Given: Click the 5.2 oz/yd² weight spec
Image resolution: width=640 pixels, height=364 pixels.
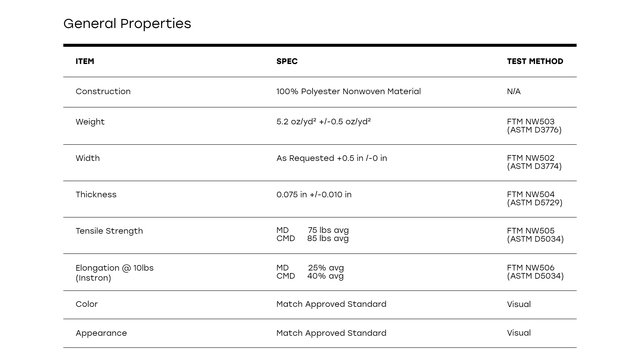Looking at the screenshot, I should coord(323,122).
